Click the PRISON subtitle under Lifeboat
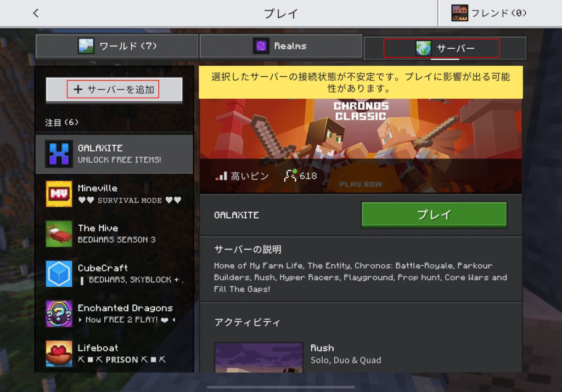The height and width of the screenshot is (392, 562). (x=121, y=360)
